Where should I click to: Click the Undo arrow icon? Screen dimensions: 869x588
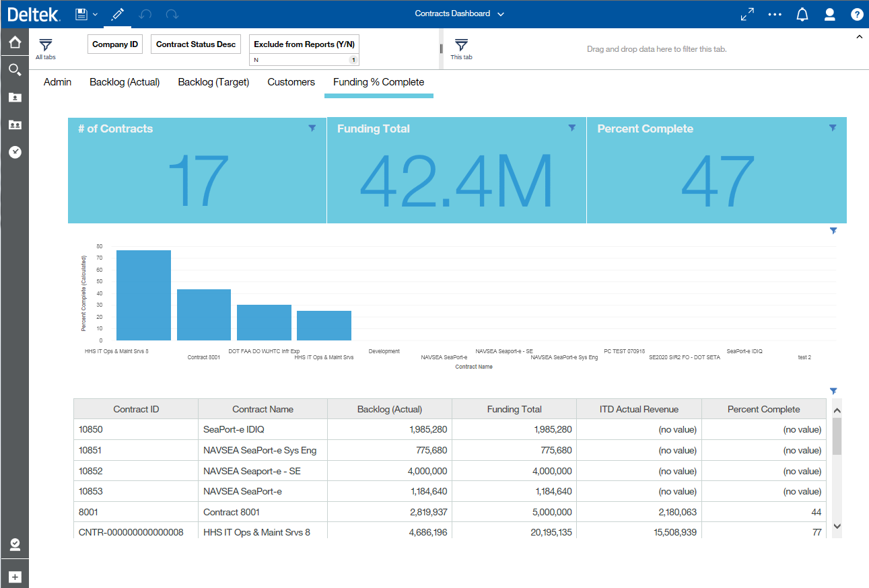coord(145,14)
